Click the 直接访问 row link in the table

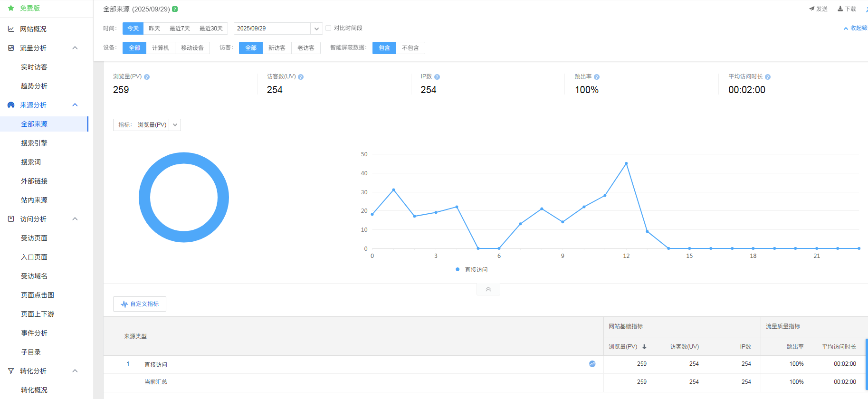pyautogui.click(x=156, y=365)
